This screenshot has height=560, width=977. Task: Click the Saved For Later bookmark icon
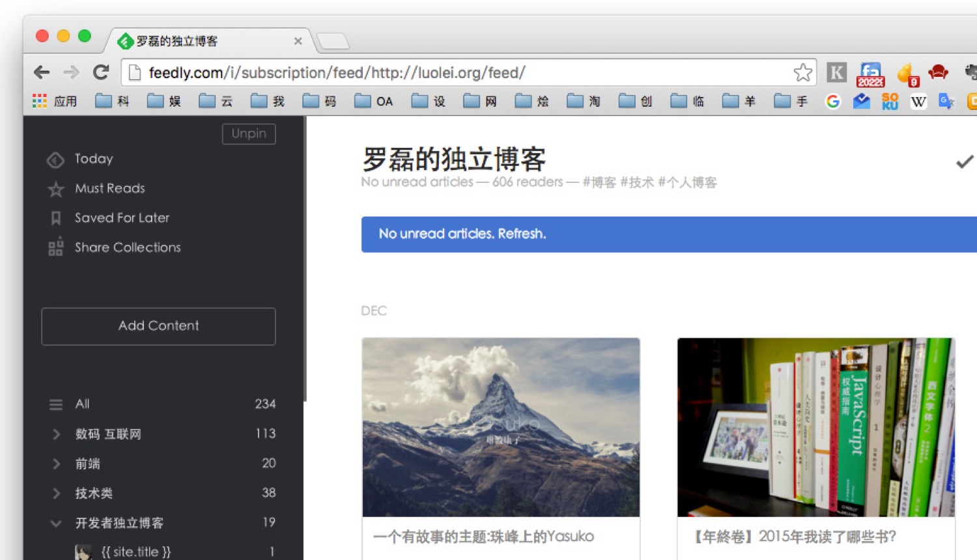[x=56, y=218]
